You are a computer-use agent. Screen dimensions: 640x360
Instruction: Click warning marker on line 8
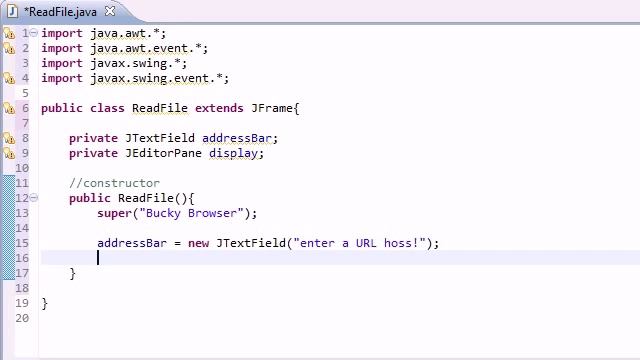pos(9,139)
